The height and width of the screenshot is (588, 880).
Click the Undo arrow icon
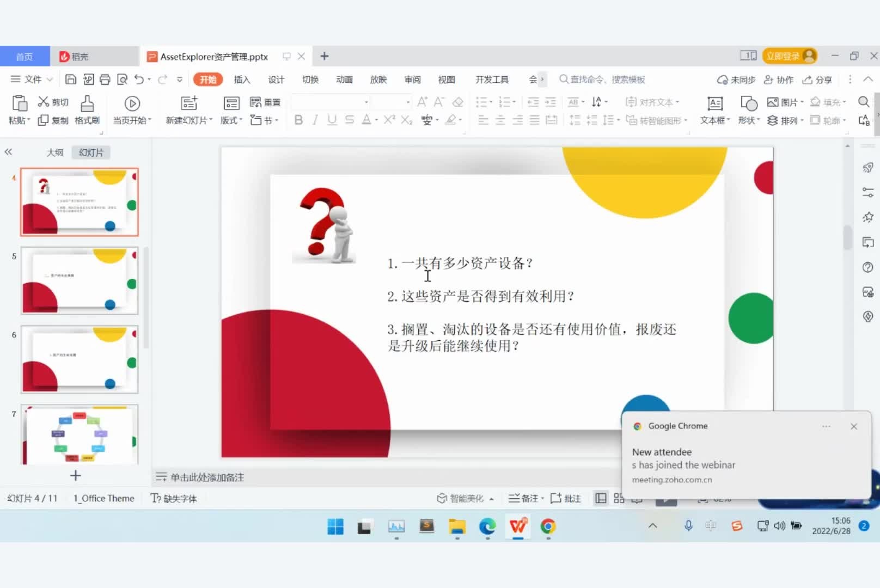139,79
